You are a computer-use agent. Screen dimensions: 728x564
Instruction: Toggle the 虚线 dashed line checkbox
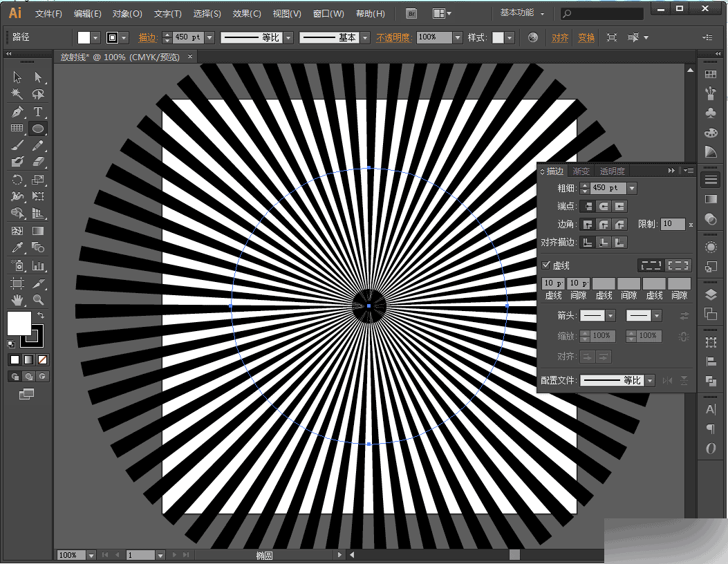[x=546, y=265]
